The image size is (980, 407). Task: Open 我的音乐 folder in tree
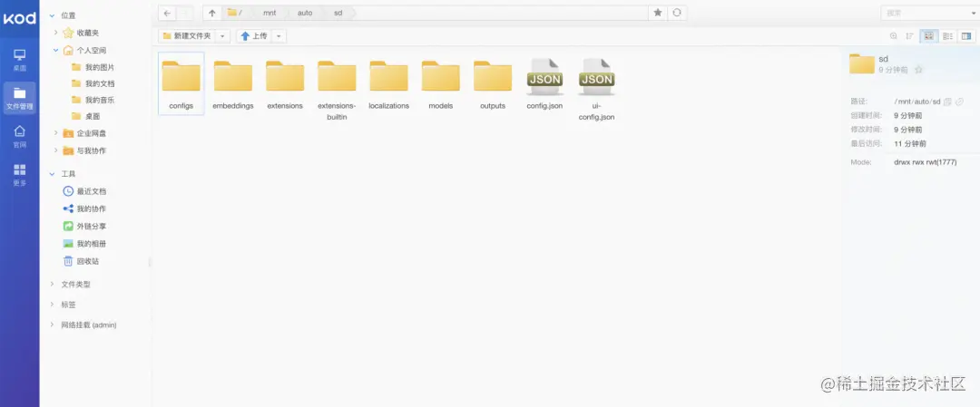pyautogui.click(x=93, y=100)
